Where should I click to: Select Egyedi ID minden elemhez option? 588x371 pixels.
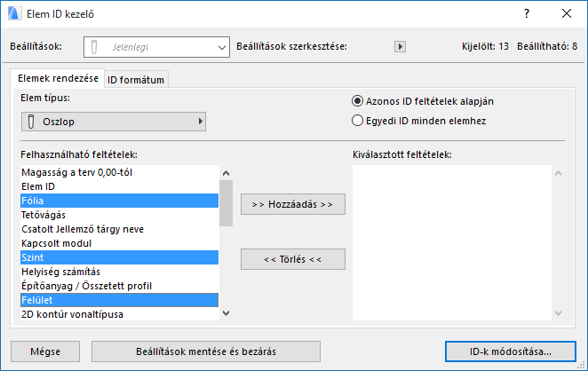click(x=358, y=120)
